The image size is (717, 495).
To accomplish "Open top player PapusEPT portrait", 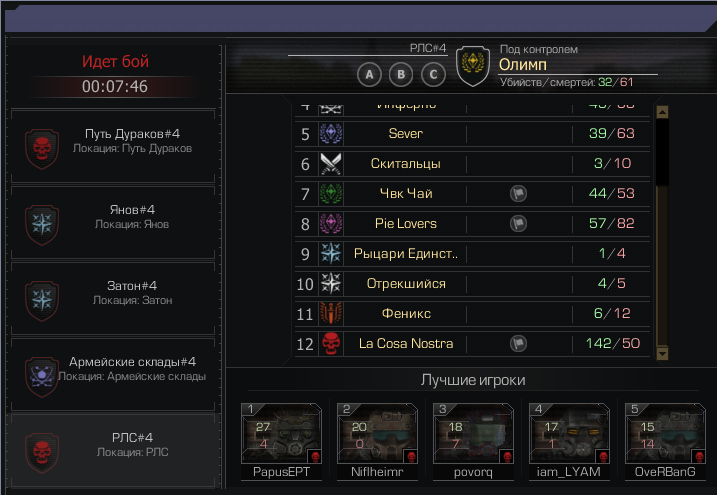I will tap(281, 441).
